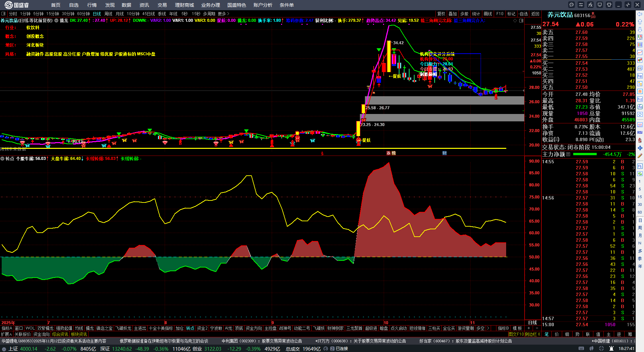Switch to the 周线 weekly period tab

pyautogui.click(x=108, y=14)
